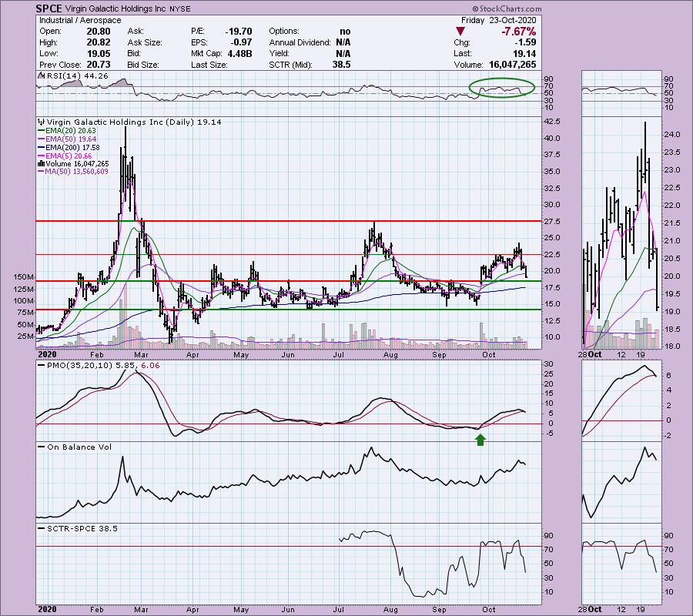Click the red down-triangle change indicator
This screenshot has height=616, width=693.
click(460, 32)
